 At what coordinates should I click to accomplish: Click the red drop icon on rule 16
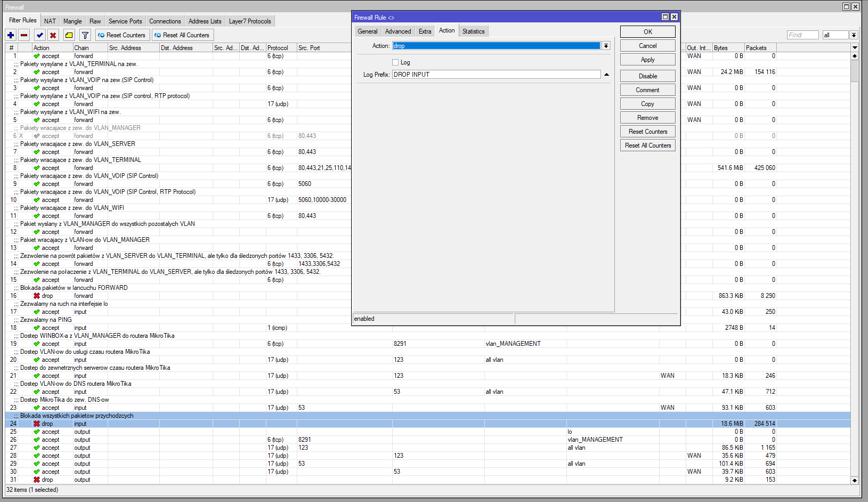[x=37, y=296]
